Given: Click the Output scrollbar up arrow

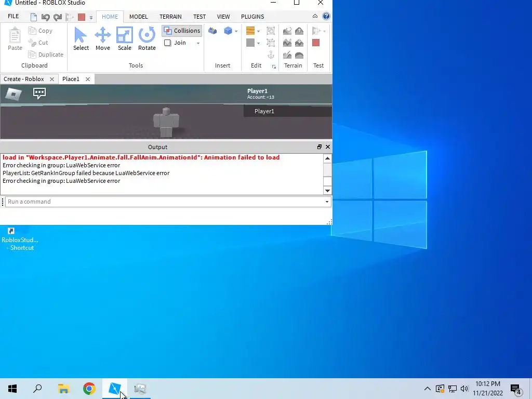Looking at the screenshot, I should tap(327, 158).
